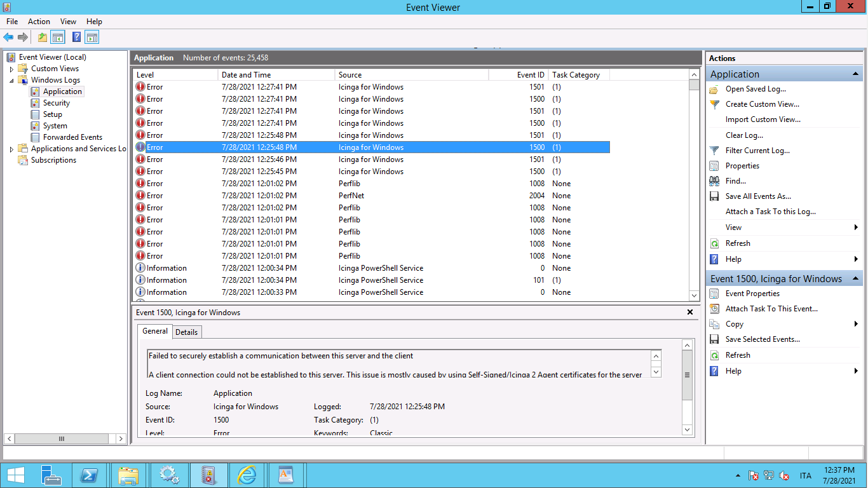Screen dimensions: 868x488
Task: Select the Security log in the tree
Action: [56, 102]
